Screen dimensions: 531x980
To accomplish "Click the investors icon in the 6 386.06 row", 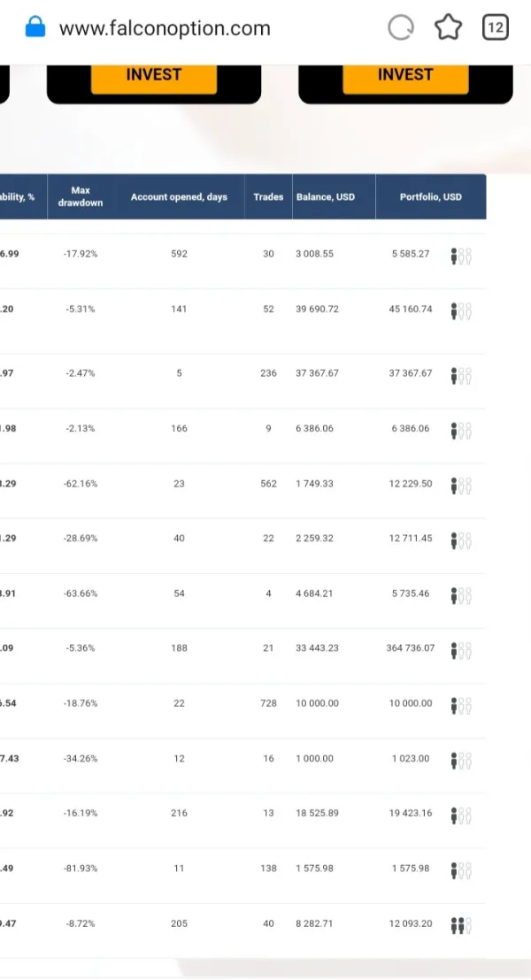I will (461, 430).
